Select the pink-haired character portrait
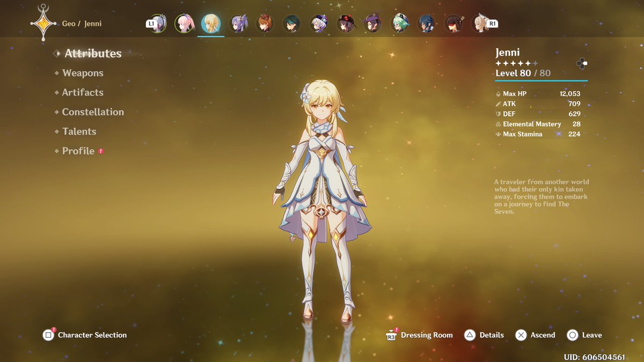 [x=184, y=24]
